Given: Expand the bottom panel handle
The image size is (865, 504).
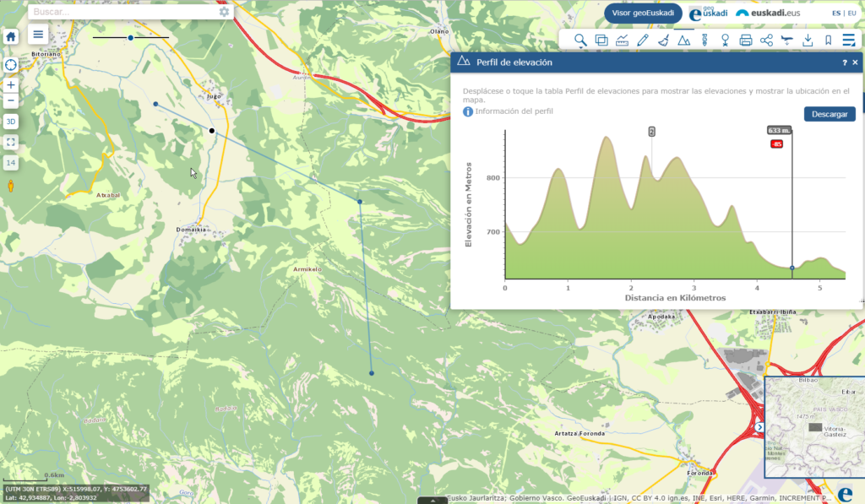Looking at the screenshot, I should pos(432,501).
